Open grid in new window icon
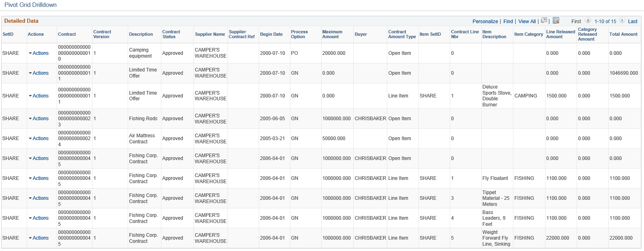The height and width of the screenshot is (251, 644). (x=544, y=21)
